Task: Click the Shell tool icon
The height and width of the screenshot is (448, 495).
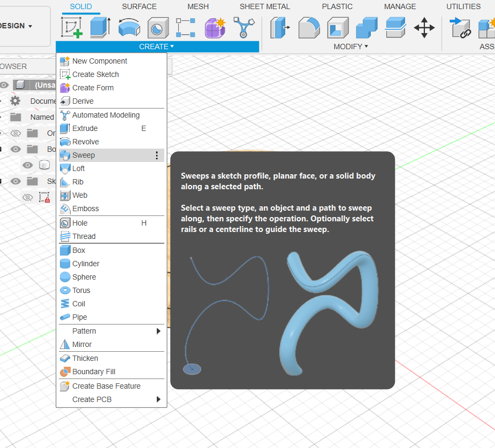Action: click(x=338, y=27)
